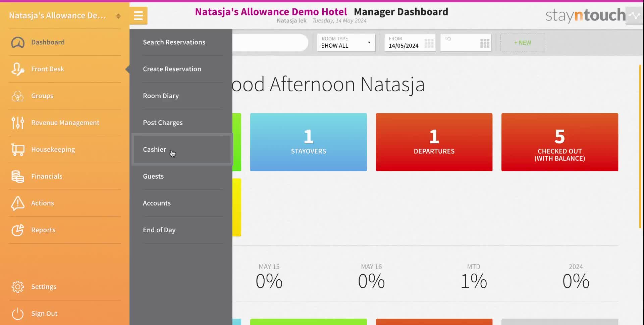Viewport: 644px width, 325px height.
Task: Toggle the hamburger menu button
Action: pyautogui.click(x=139, y=15)
